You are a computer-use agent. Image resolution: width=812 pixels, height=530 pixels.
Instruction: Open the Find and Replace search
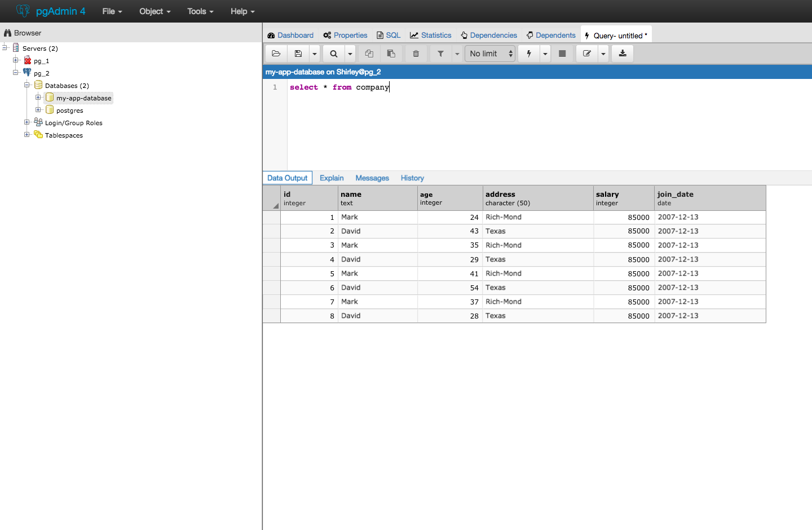[x=333, y=53]
